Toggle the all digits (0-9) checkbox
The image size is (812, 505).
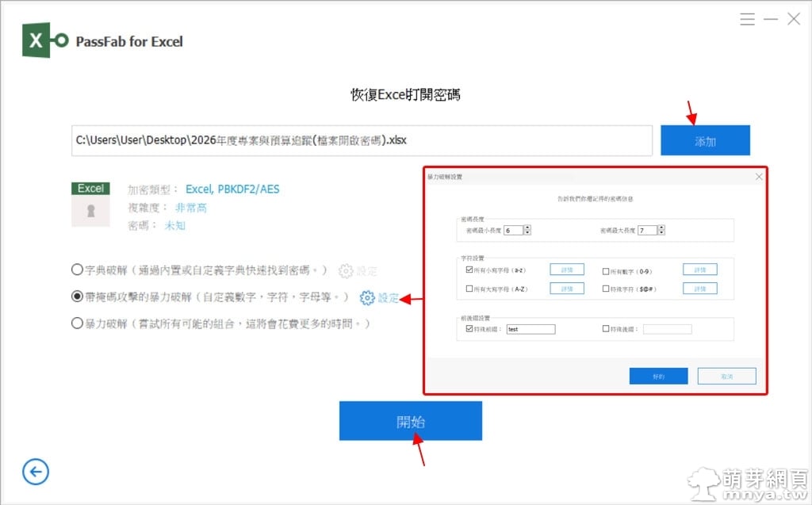(605, 271)
